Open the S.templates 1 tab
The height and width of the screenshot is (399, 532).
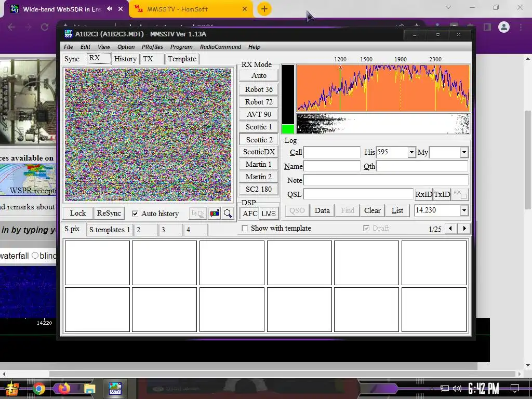[110, 230]
